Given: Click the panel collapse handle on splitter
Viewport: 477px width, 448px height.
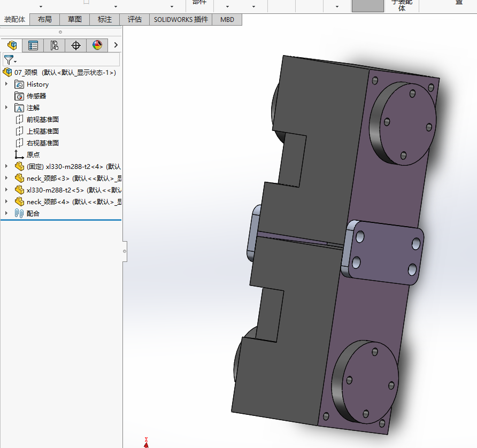Looking at the screenshot, I should tap(125, 251).
